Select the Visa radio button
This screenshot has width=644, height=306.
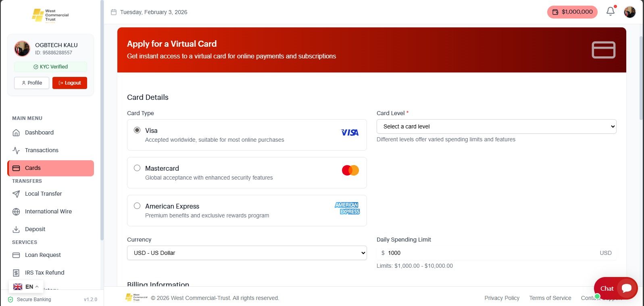(137, 130)
